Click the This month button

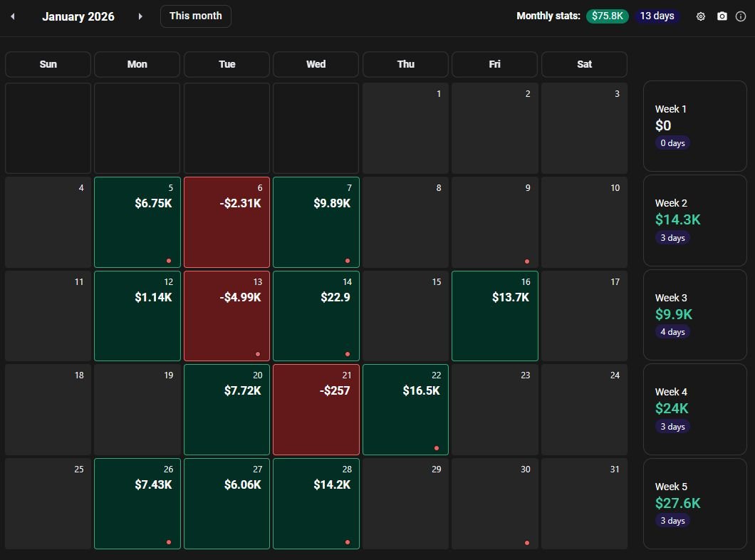tap(195, 16)
